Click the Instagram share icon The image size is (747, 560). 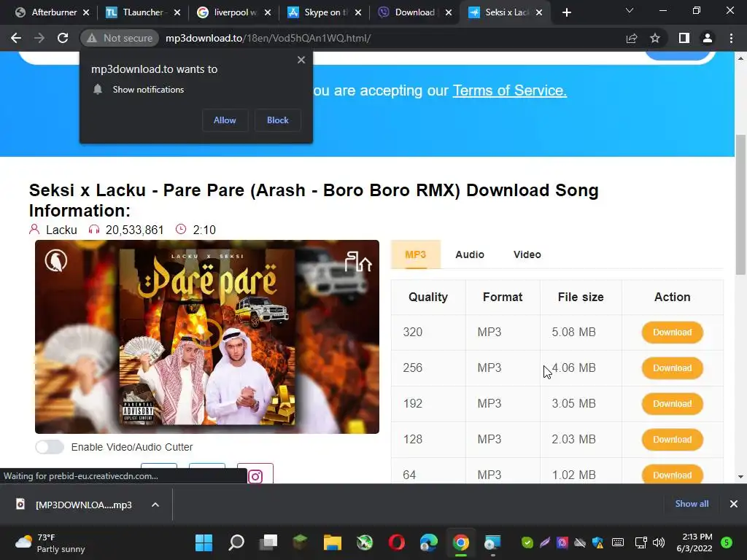pyautogui.click(x=255, y=475)
